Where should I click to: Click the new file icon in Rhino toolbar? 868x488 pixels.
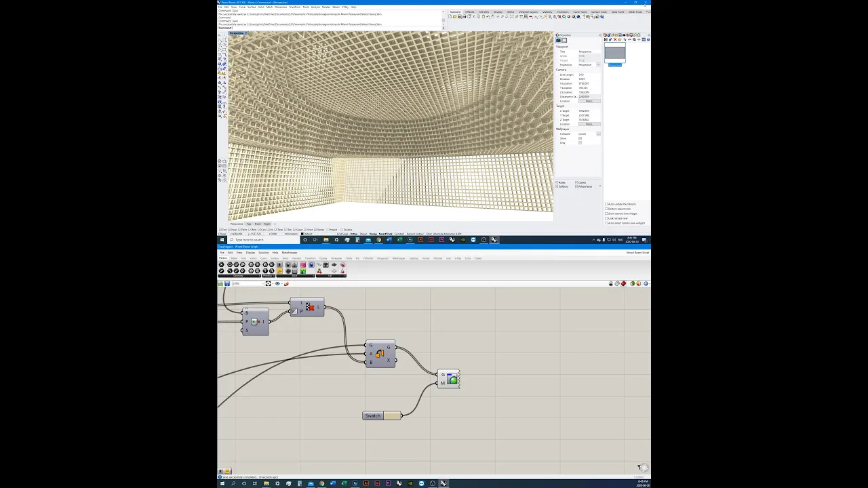450,16
